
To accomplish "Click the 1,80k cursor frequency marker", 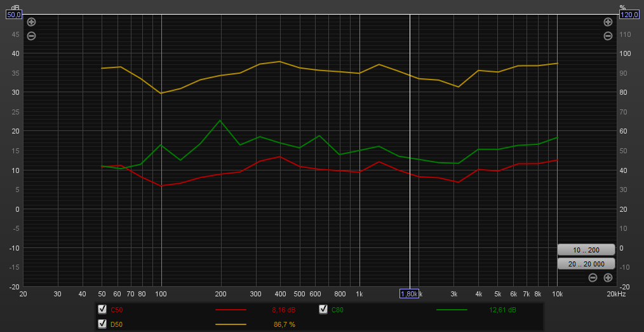I will [x=410, y=293].
